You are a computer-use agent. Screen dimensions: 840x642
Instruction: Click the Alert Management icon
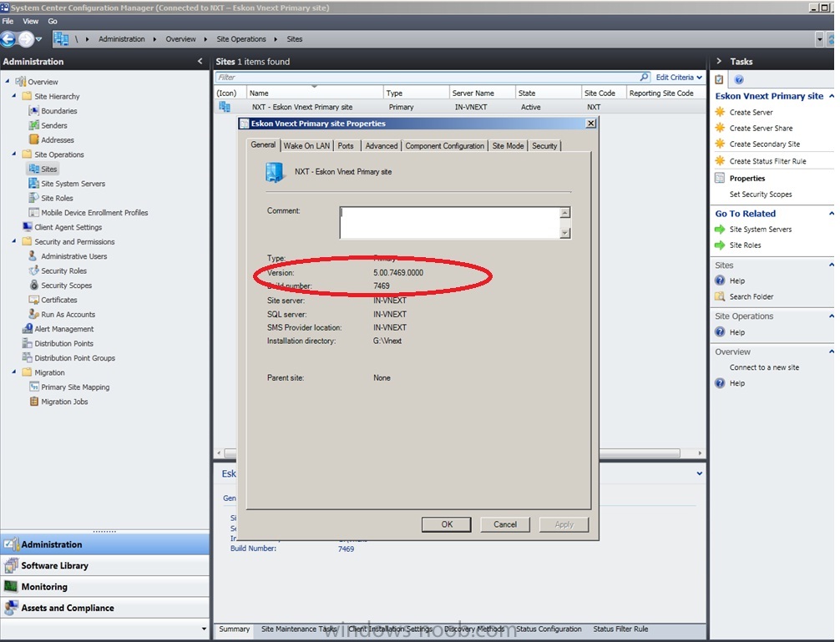[x=28, y=328]
